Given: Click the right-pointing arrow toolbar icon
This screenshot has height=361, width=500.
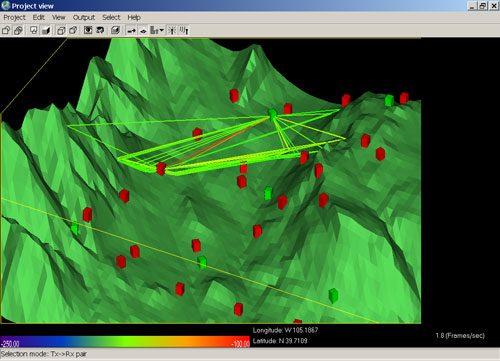Looking at the screenshot, I should point(131,31).
